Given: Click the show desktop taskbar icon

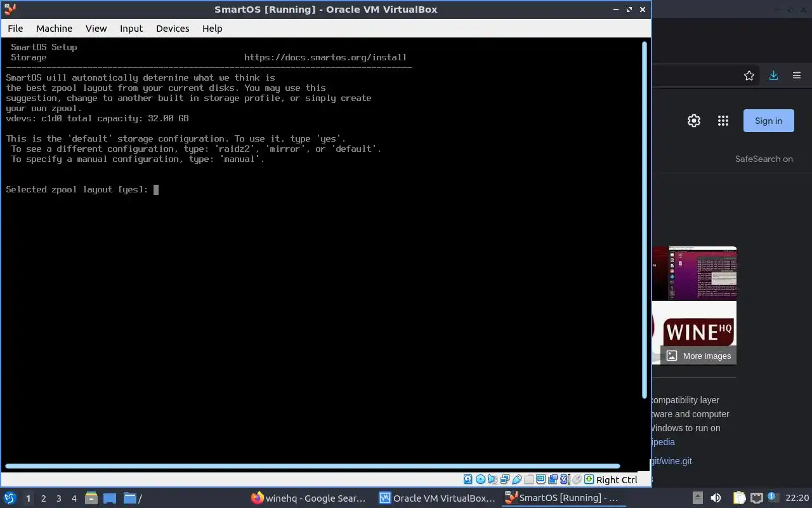Looking at the screenshot, I should (110, 498).
